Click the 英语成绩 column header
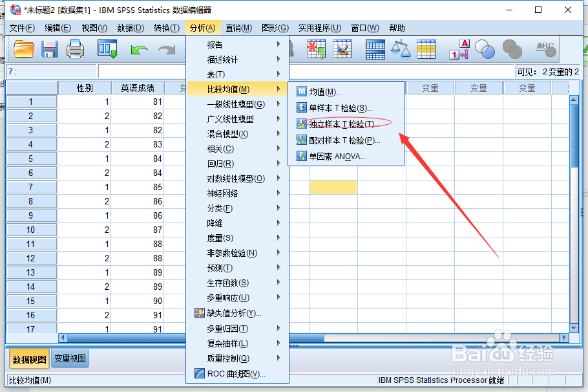 137,88
